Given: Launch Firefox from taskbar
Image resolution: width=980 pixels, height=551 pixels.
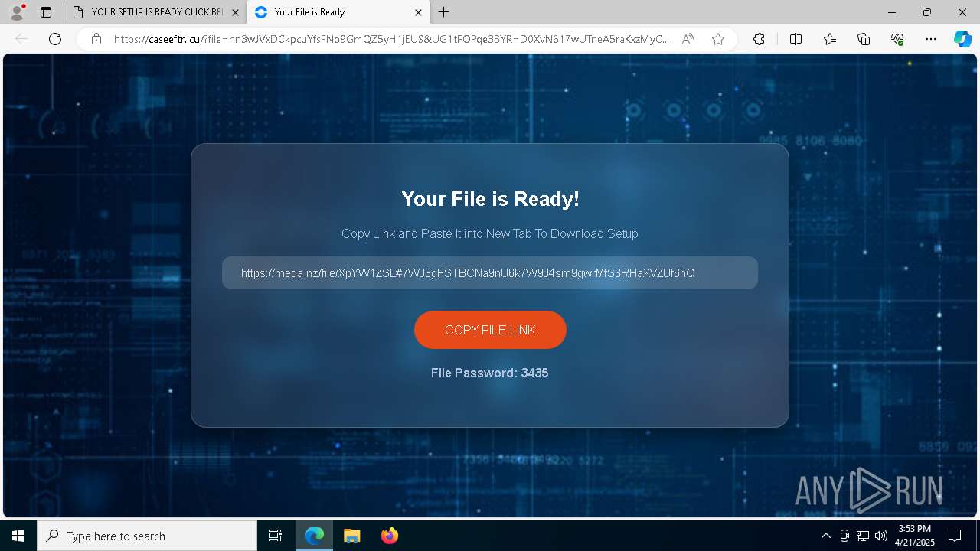Looking at the screenshot, I should 390,536.
